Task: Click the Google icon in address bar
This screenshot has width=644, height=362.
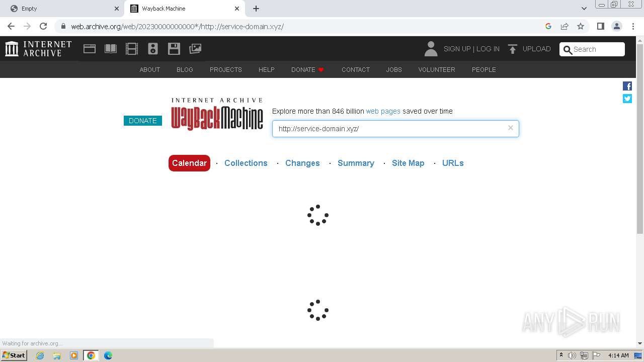Action: click(x=548, y=26)
